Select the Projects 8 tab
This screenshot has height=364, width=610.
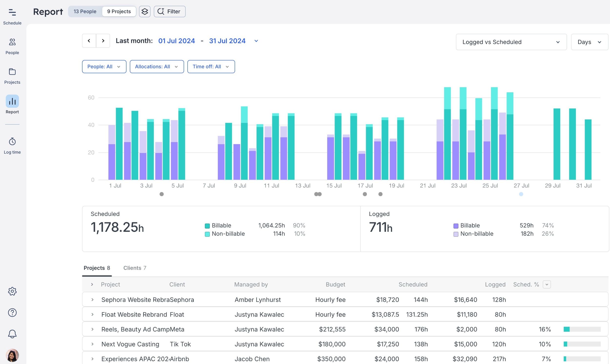tap(97, 268)
